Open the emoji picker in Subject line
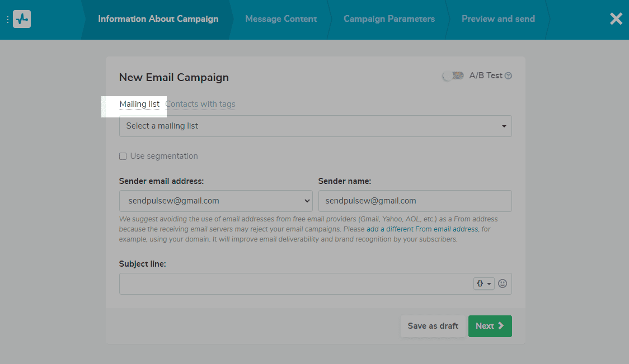The image size is (629, 364). click(x=503, y=283)
